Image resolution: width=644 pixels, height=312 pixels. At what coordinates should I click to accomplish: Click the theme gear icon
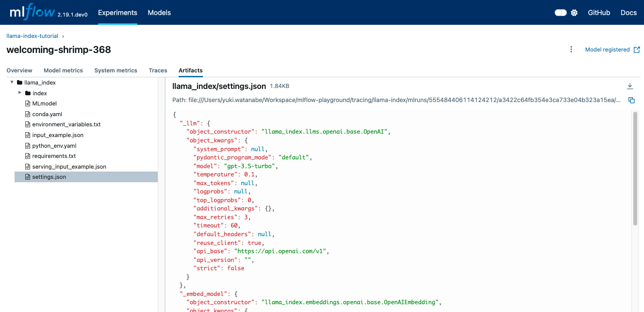click(574, 13)
